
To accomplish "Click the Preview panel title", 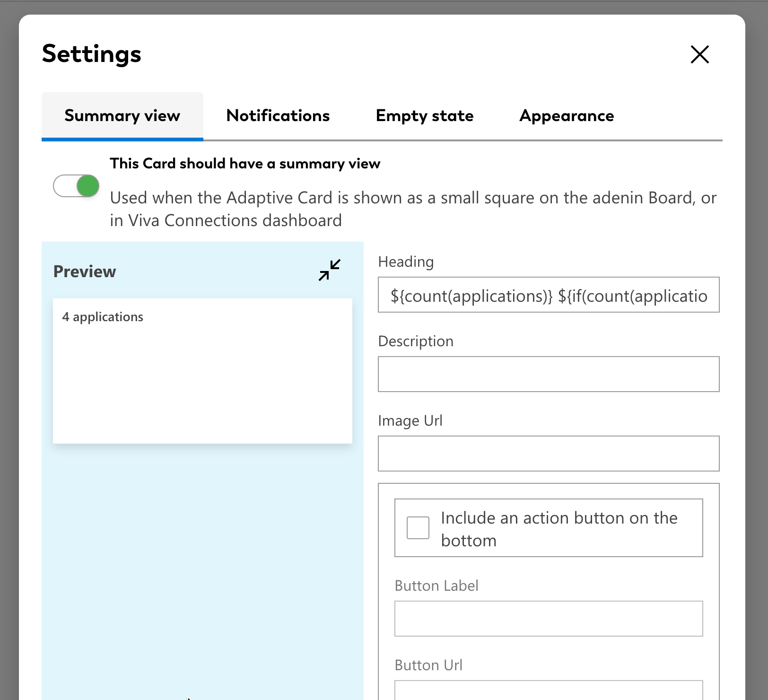I will 85,271.
